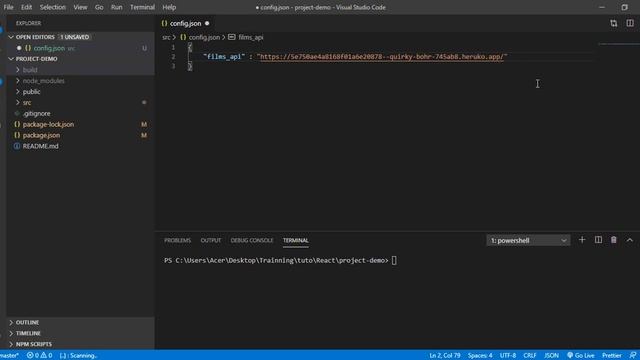640x360 pixels.
Task: Select the config.json editor tab
Action: [x=186, y=23]
